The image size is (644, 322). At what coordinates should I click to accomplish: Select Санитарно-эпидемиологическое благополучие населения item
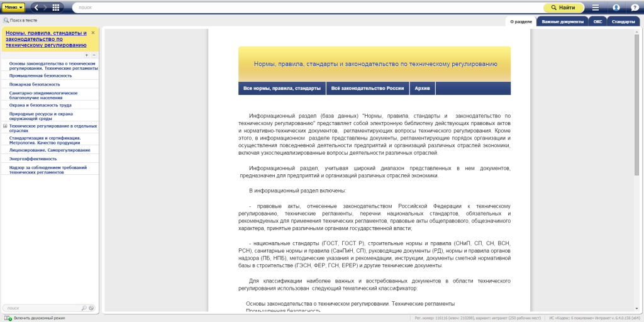43,96
